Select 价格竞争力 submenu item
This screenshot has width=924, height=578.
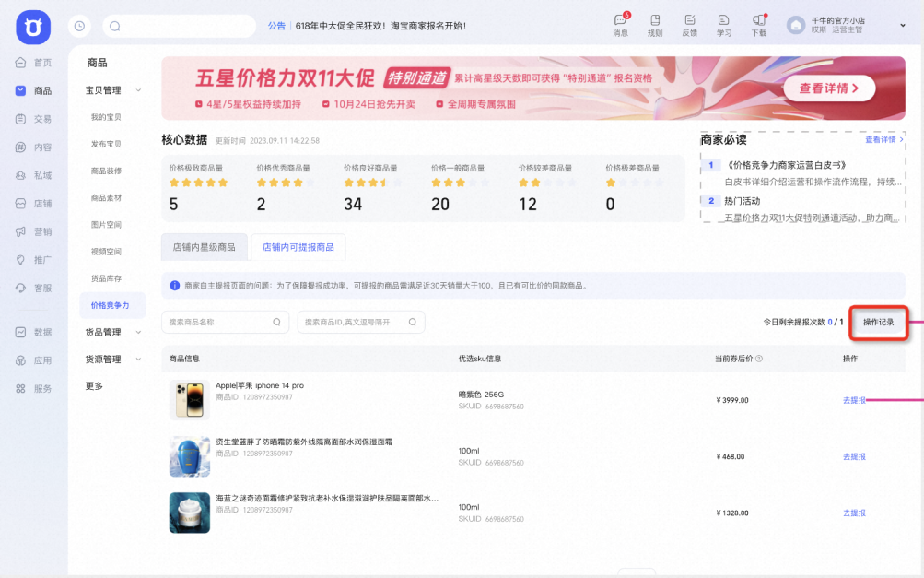[x=112, y=305]
